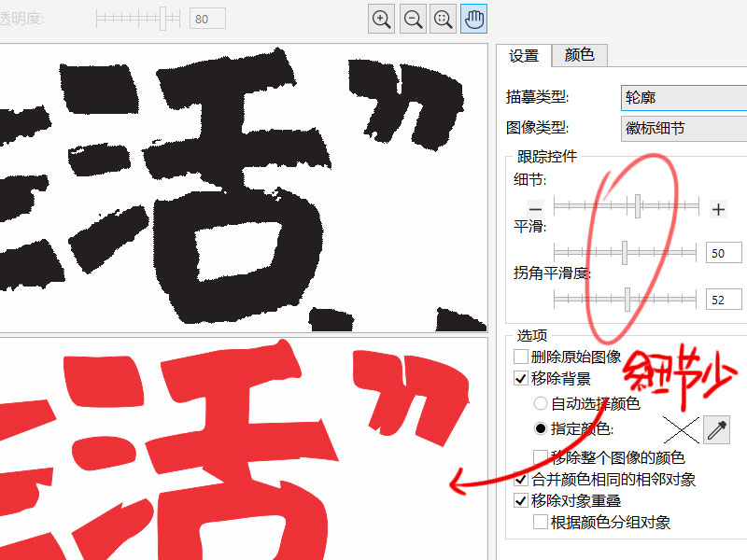
Task: Enable the 移除整个图像的颜色 checkbox
Action: point(541,457)
